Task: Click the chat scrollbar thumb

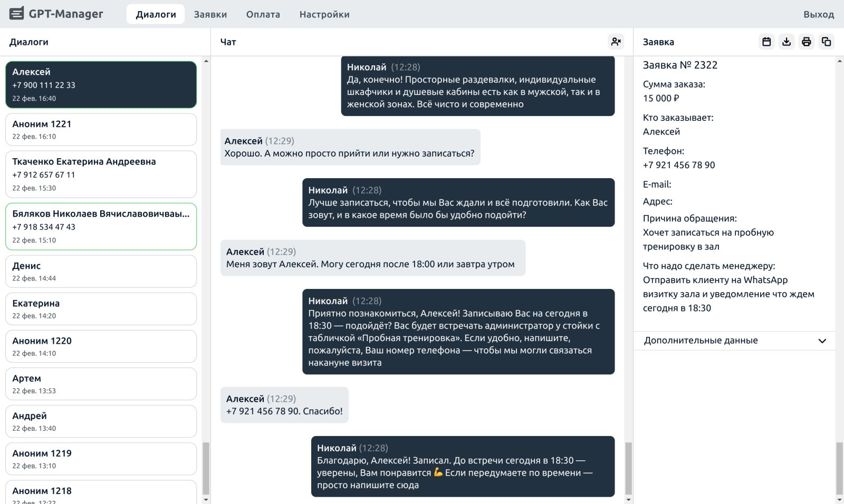Action: click(628, 468)
